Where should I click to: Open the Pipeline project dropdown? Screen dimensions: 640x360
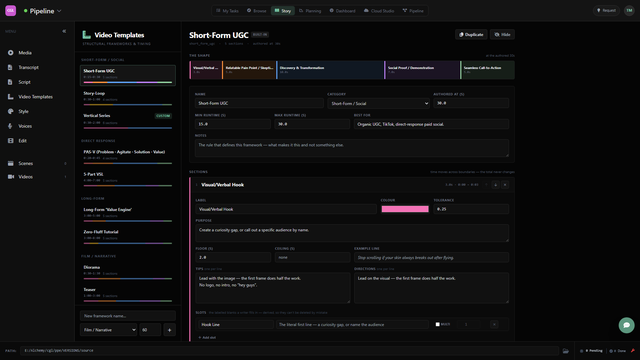42,11
